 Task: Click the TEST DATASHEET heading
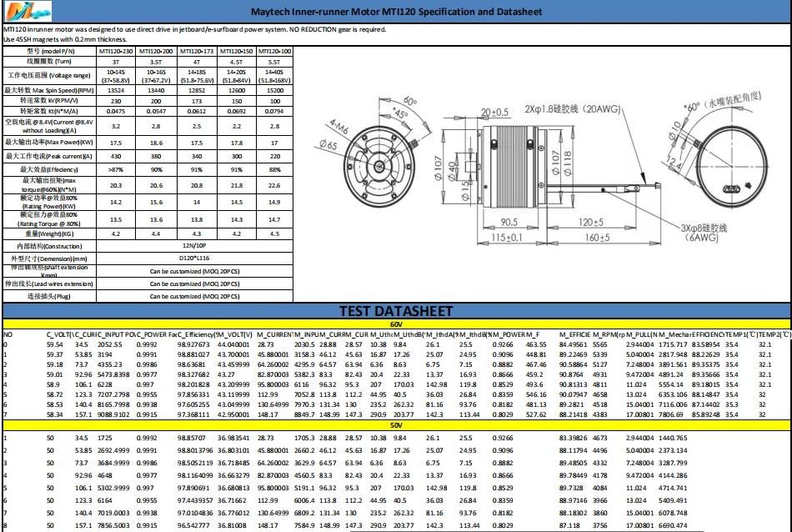(396, 311)
